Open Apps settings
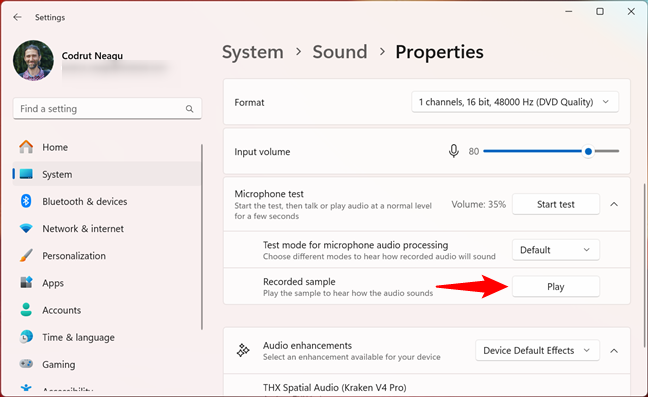This screenshot has width=648, height=397. (x=107, y=283)
